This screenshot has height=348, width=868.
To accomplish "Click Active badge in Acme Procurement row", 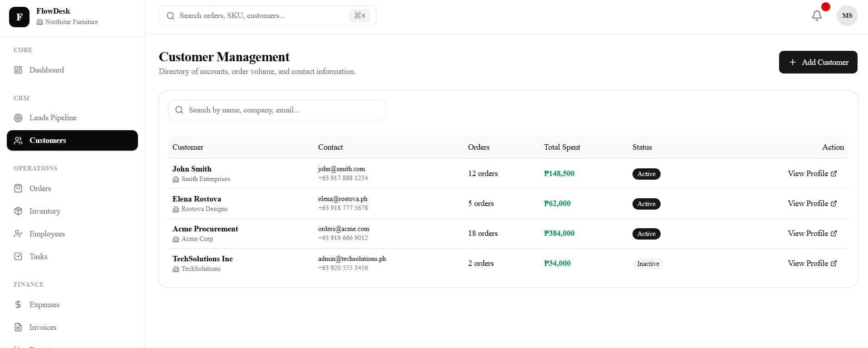I will point(646,234).
